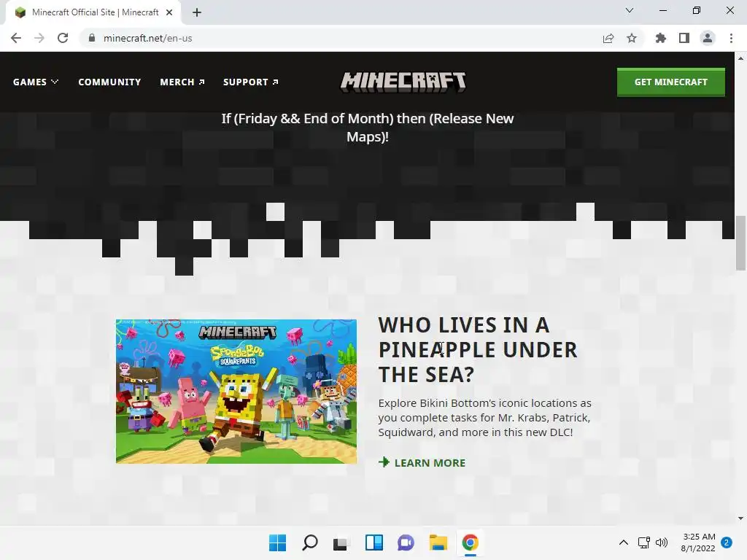Click the Minecraft logo
Viewport: 747px width, 560px height.
click(x=403, y=82)
